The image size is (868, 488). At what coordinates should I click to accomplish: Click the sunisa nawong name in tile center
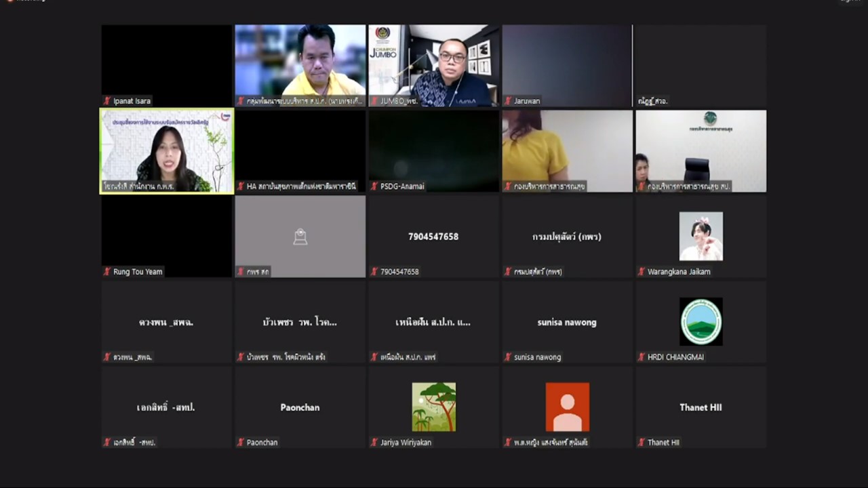pos(567,322)
